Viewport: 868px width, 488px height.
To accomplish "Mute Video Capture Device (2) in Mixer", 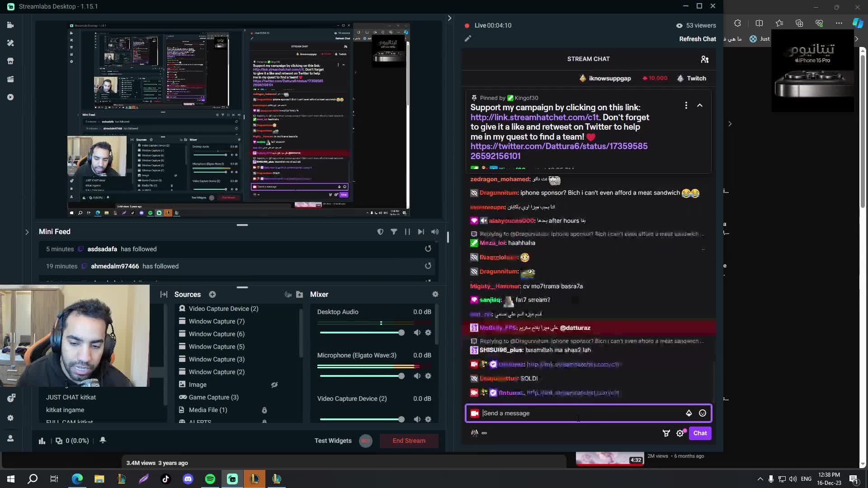I will pos(417,419).
